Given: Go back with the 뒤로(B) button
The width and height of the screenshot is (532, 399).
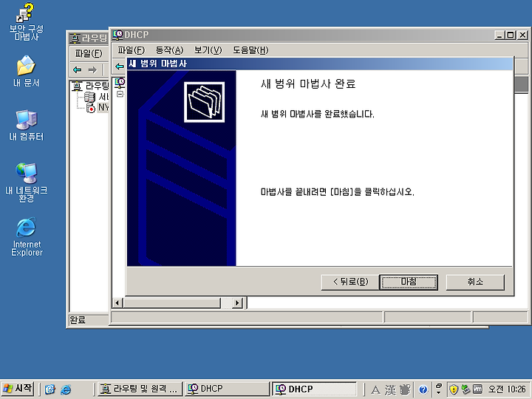Looking at the screenshot, I should tap(350, 282).
